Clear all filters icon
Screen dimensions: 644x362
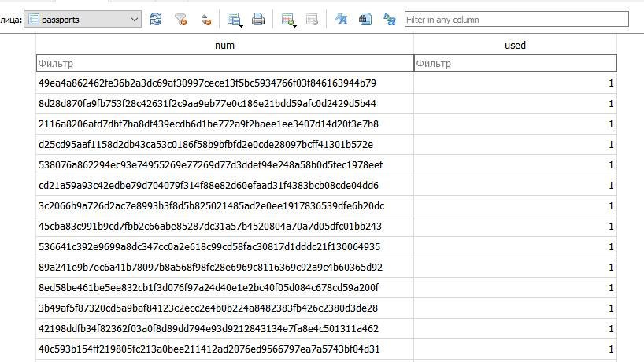pos(181,20)
